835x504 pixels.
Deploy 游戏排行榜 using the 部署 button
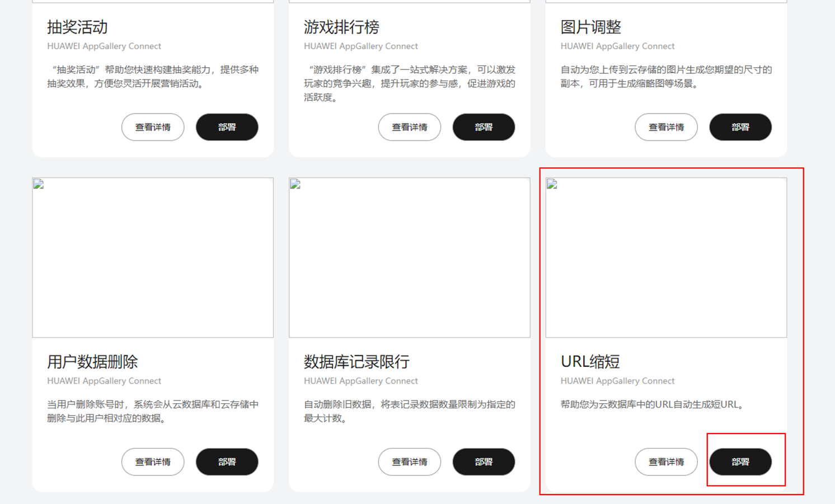(x=484, y=127)
